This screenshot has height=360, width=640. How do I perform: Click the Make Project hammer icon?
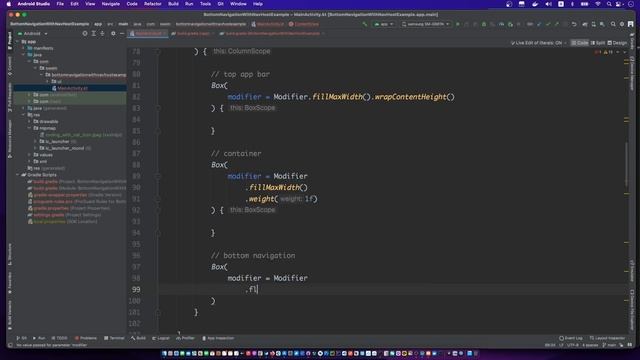point(364,24)
